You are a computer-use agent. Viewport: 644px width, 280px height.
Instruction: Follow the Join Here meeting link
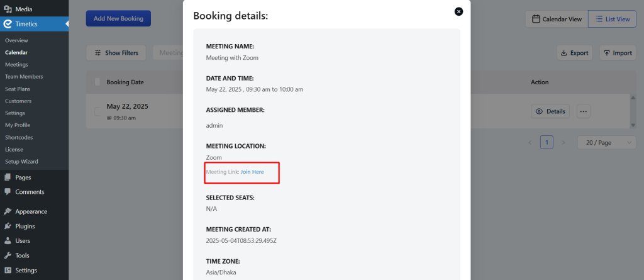[252, 172]
